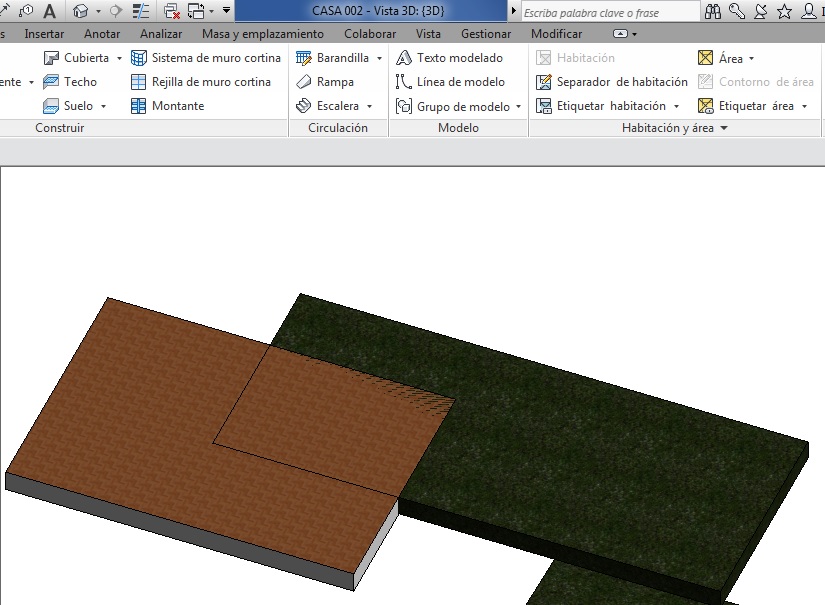This screenshot has width=825, height=605.
Task: Open the Anotar ribbon tab
Action: pyautogui.click(x=102, y=34)
